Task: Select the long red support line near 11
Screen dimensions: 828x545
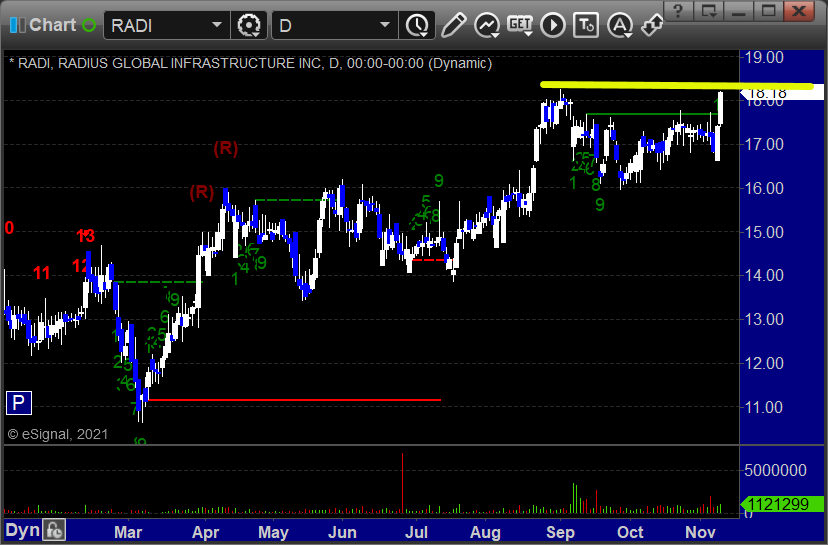Action: click(x=295, y=400)
